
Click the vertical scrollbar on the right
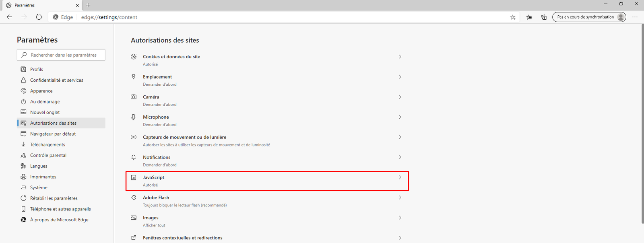(642, 121)
